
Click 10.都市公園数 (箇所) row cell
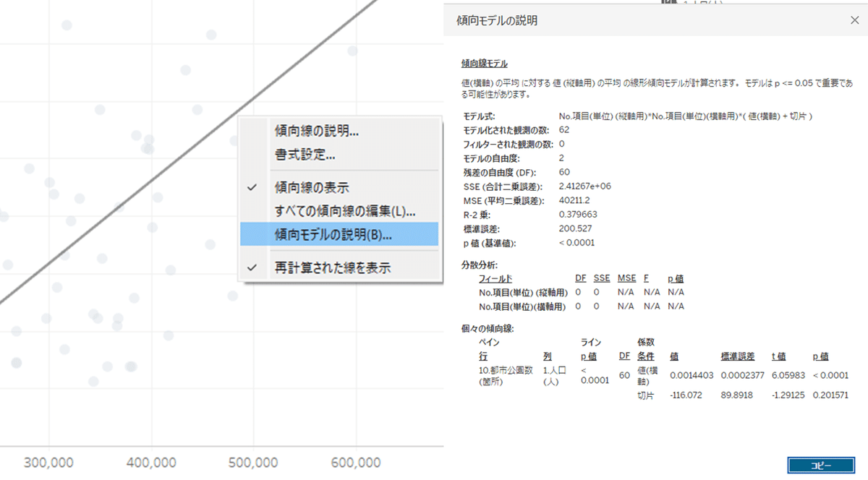(x=504, y=376)
